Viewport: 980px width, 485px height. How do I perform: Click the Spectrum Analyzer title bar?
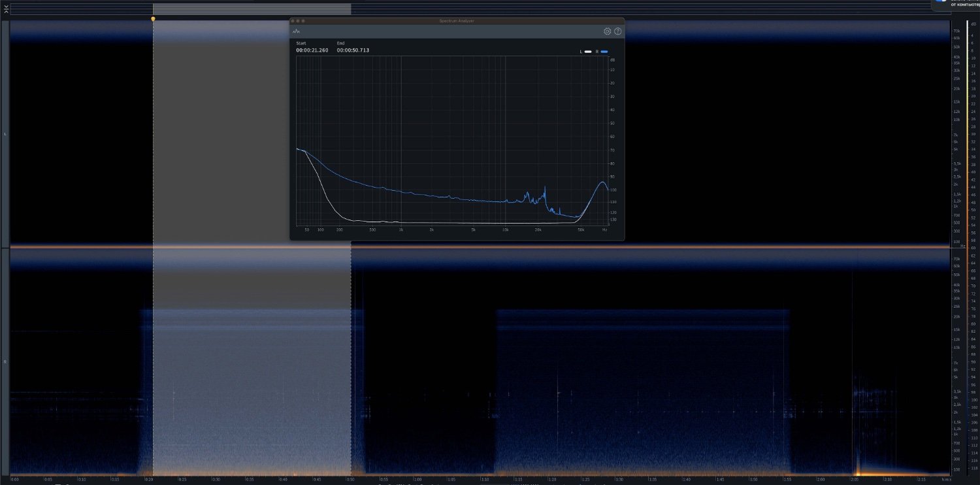457,21
